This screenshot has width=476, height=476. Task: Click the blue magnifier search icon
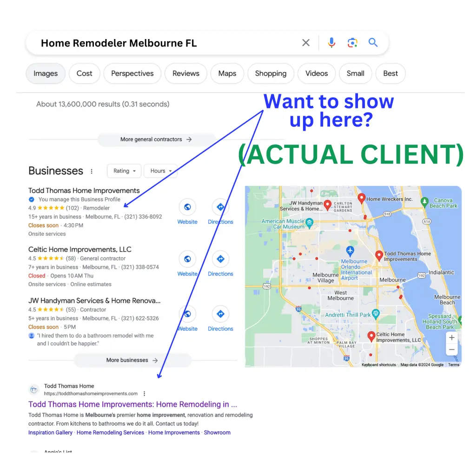pos(373,42)
